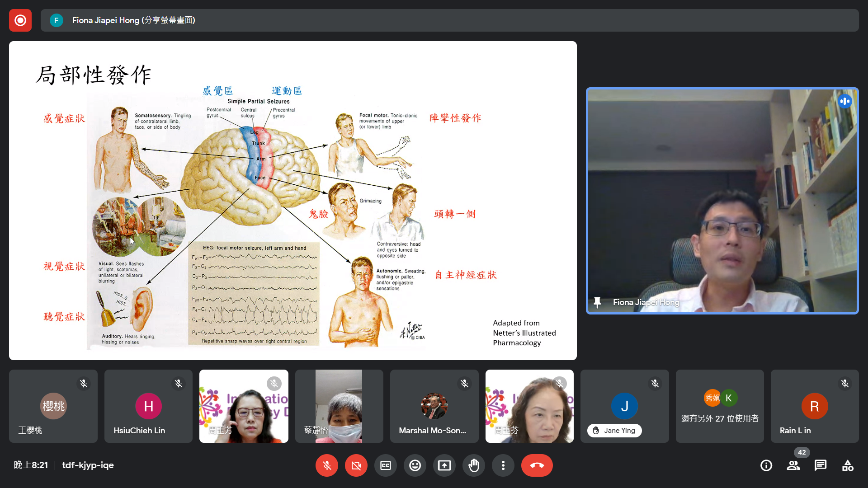
Task: Click the shared slide presentation area
Action: [x=292, y=201]
